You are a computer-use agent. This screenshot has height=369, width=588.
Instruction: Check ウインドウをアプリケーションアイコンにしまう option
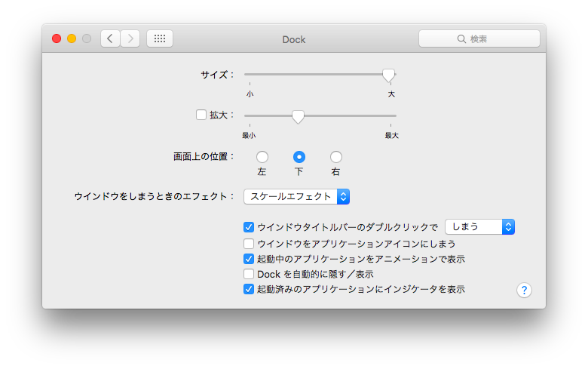pos(249,244)
